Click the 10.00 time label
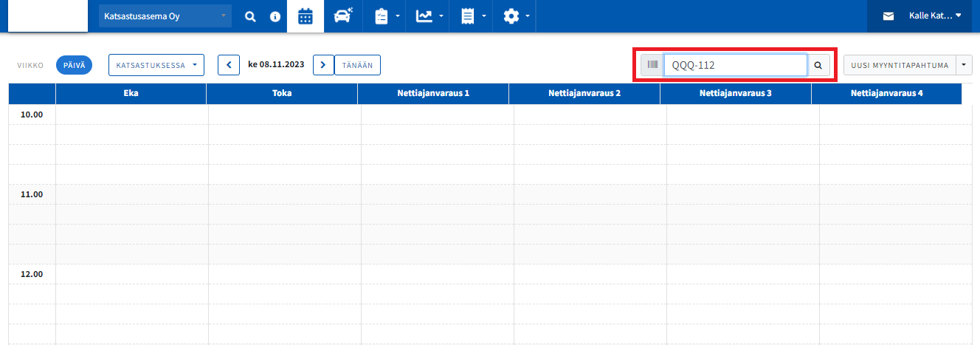The height and width of the screenshot is (345, 980). coord(32,115)
